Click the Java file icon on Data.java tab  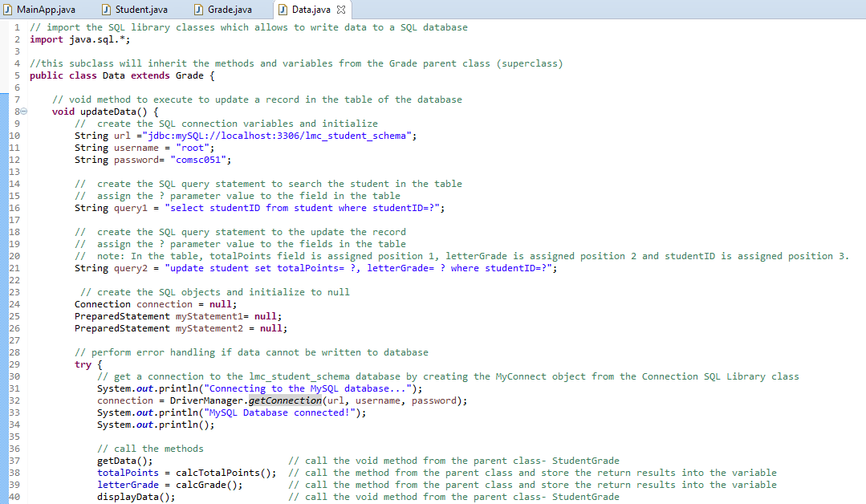[283, 10]
